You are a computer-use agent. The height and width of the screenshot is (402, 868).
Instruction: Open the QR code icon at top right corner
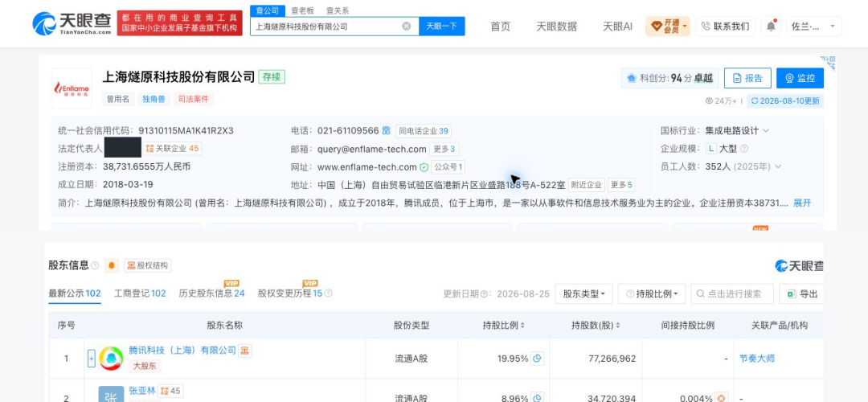(828, 62)
